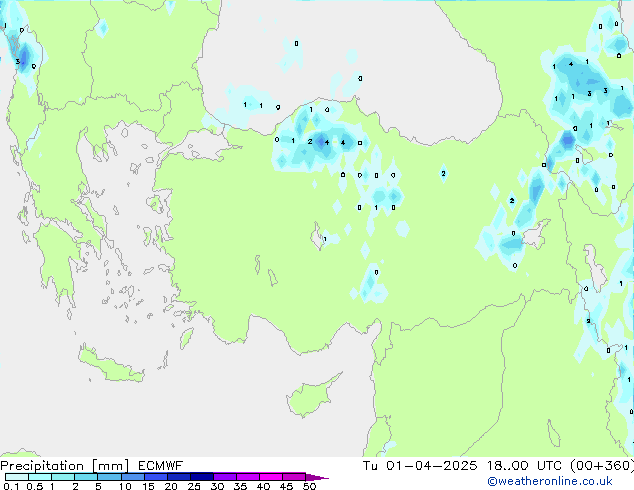Choose the 2–5 mm legend swatch

(x=86, y=477)
